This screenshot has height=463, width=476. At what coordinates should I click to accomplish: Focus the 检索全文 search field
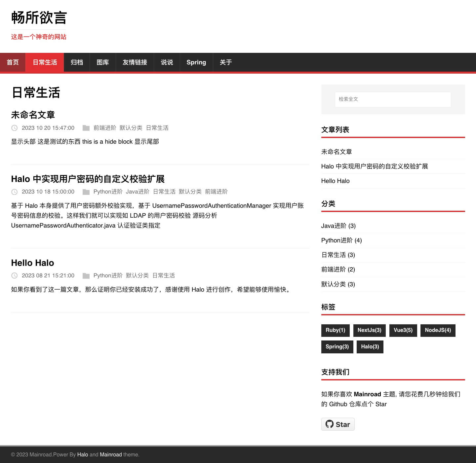pyautogui.click(x=393, y=99)
